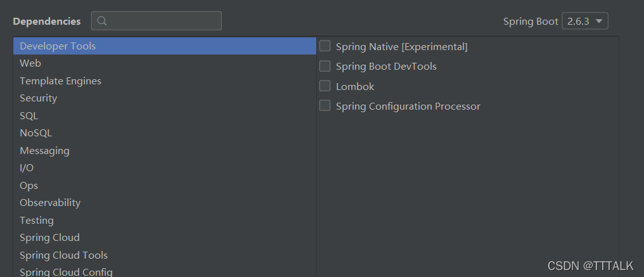
Task: Select the I/O category
Action: pos(165,168)
